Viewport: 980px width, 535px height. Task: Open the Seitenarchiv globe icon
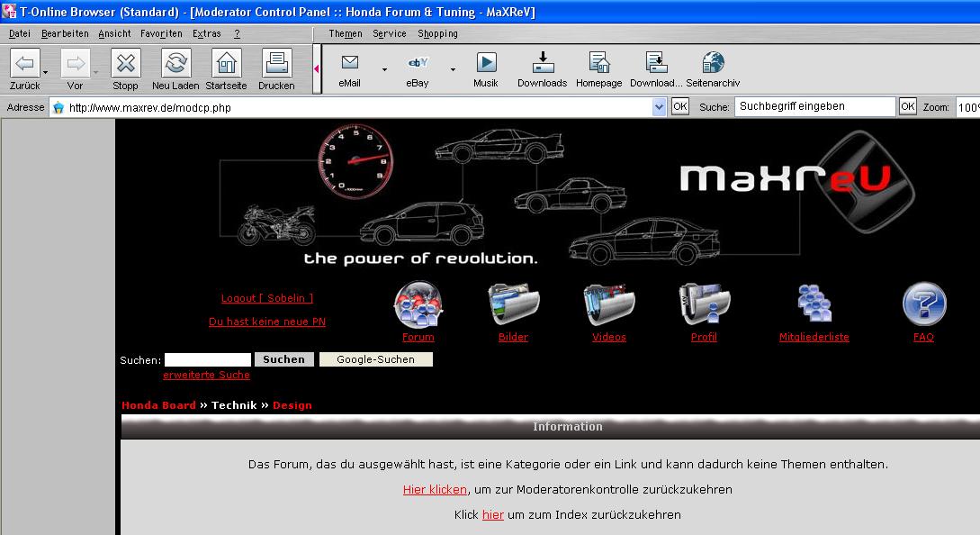713,63
